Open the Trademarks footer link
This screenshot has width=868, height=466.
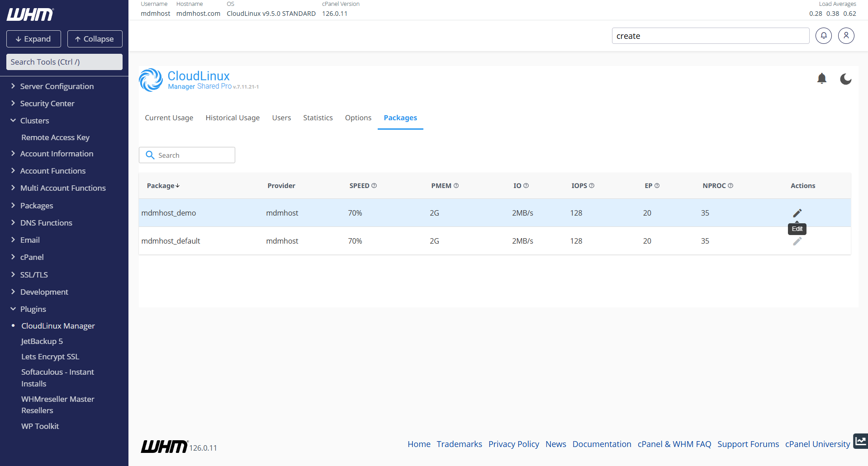coord(459,444)
